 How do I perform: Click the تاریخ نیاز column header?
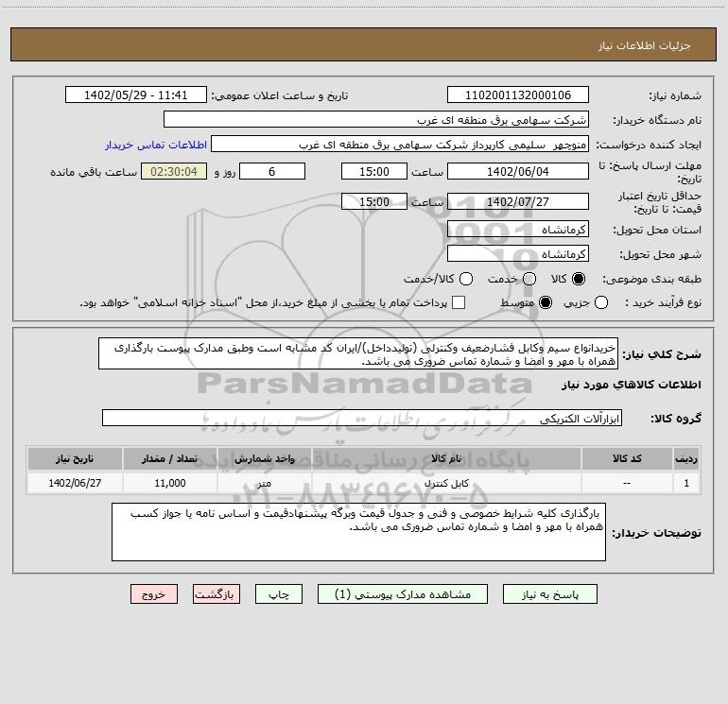click(x=75, y=458)
